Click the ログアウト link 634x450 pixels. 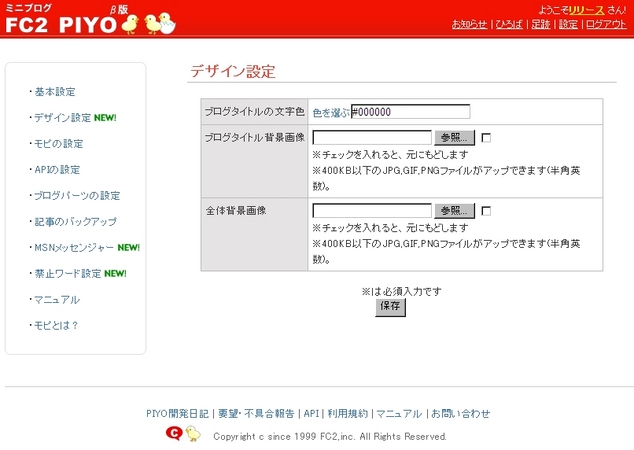tap(606, 24)
